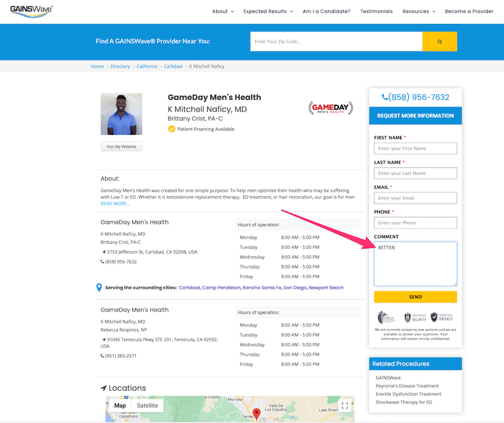The height and width of the screenshot is (423, 504).
Task: Click the phone icon beside (858) 956-7632 header
Action: [384, 97]
